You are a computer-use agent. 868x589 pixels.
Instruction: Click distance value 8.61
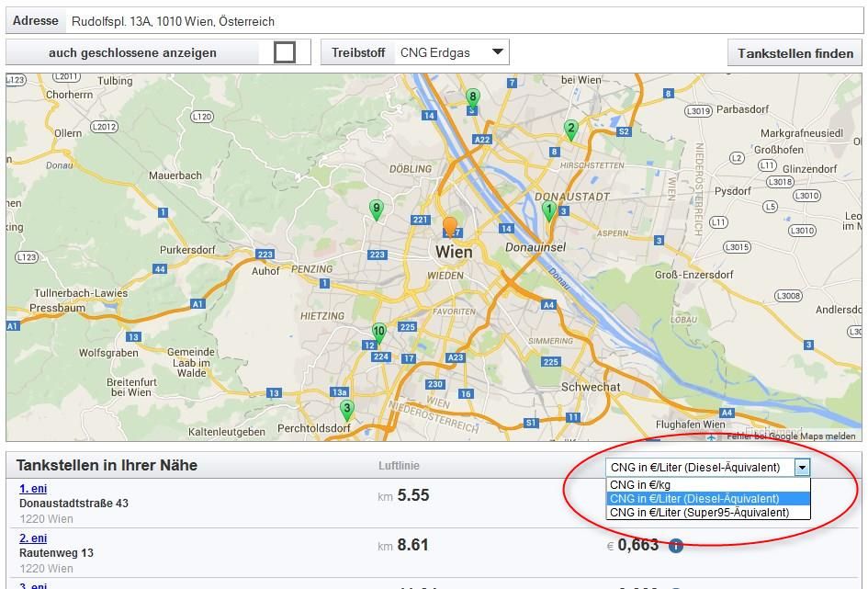(413, 545)
